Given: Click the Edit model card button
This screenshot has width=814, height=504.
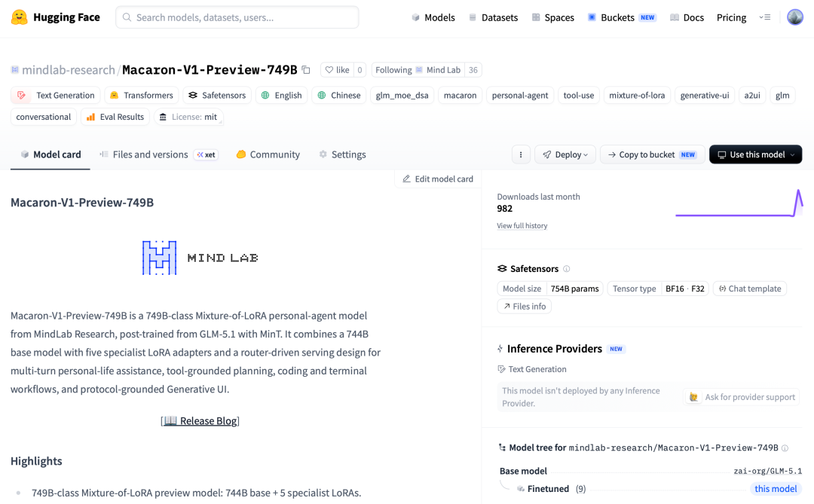Looking at the screenshot, I should point(438,179).
